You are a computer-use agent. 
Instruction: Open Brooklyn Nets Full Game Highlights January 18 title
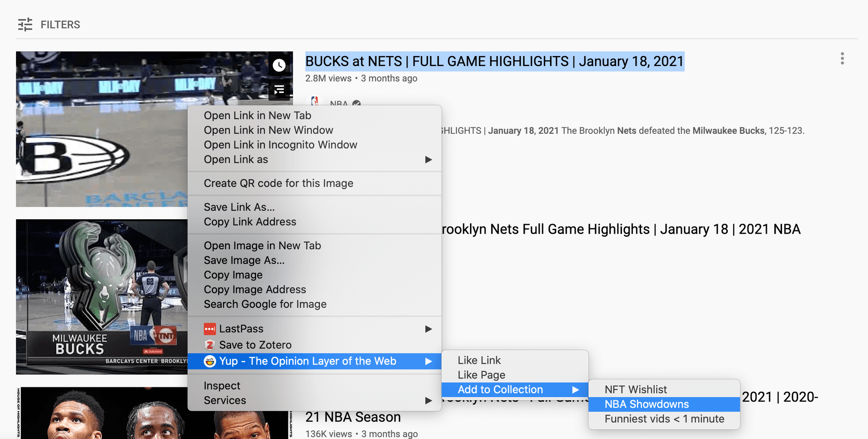click(621, 229)
